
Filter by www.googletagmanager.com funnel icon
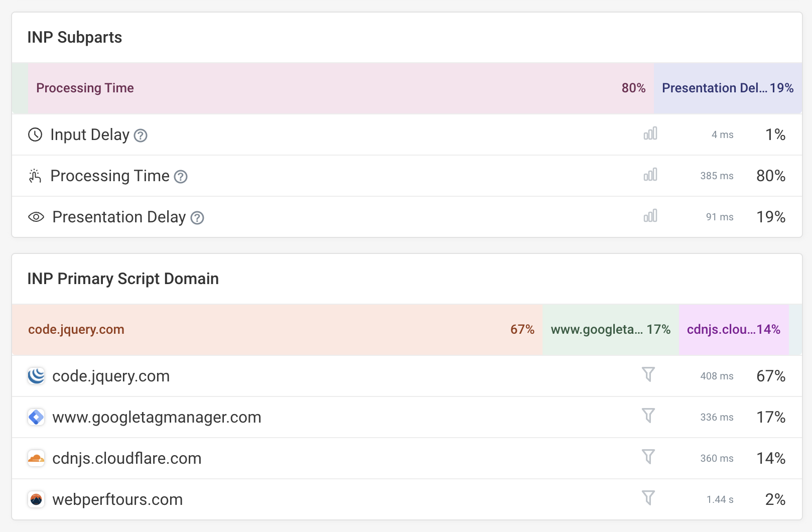click(x=648, y=416)
